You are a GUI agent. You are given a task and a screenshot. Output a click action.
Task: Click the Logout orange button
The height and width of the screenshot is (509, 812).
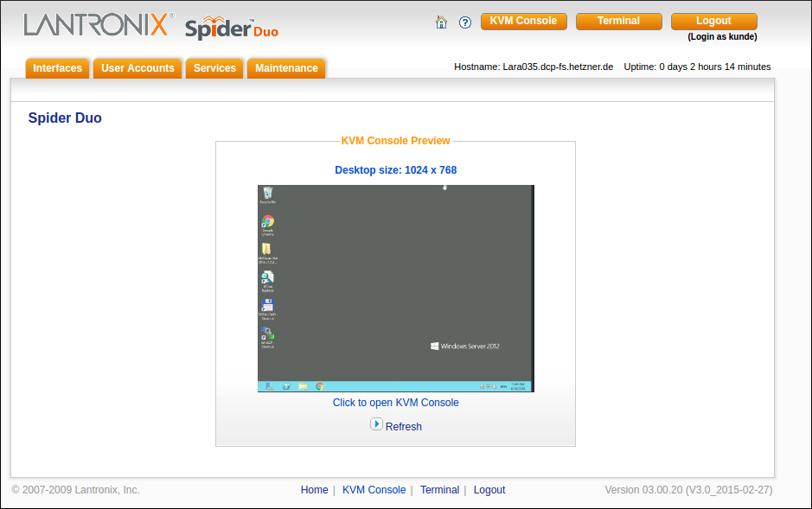coord(713,22)
